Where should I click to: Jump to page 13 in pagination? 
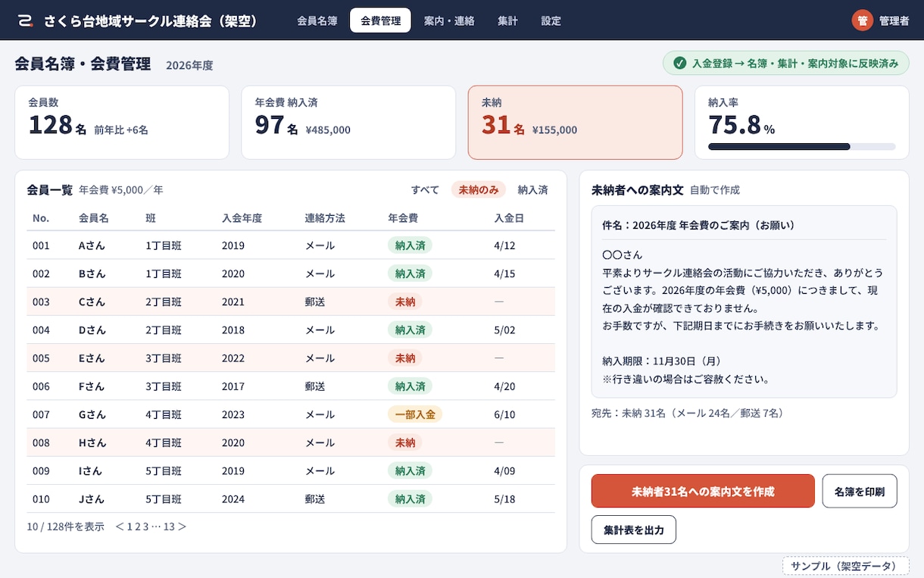tap(169, 526)
